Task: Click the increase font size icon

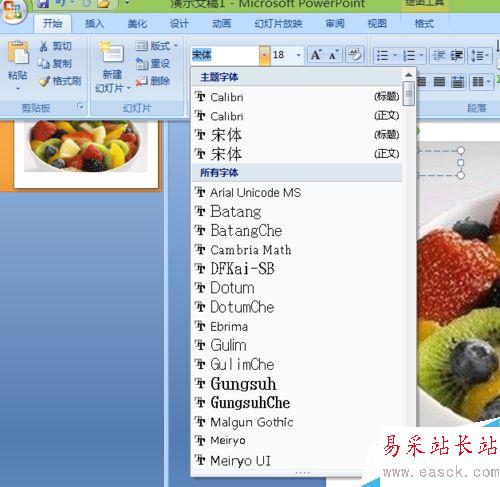Action: coord(315,55)
